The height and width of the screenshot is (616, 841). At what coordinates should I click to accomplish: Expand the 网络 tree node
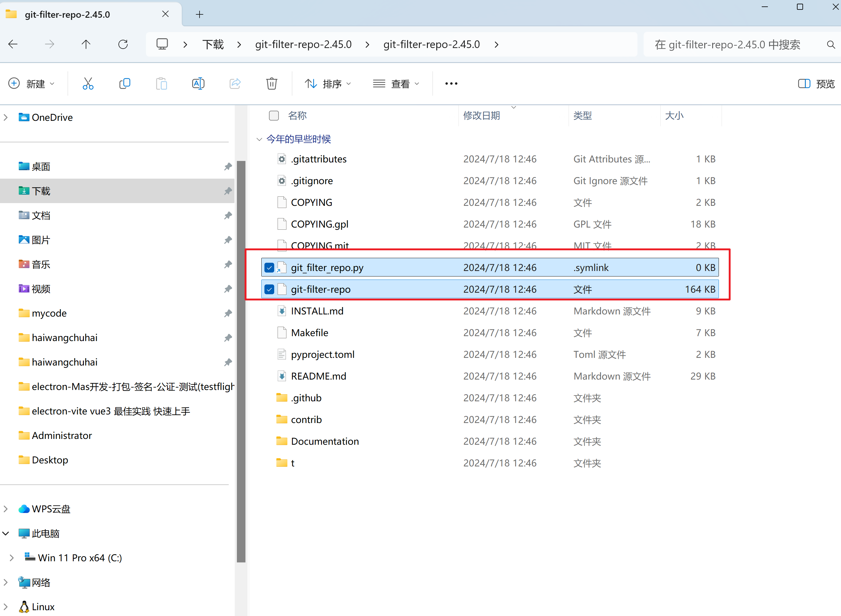pyautogui.click(x=6, y=582)
